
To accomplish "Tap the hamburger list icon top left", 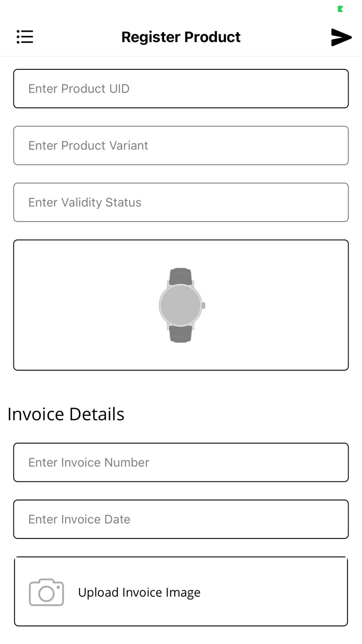I will click(x=25, y=37).
